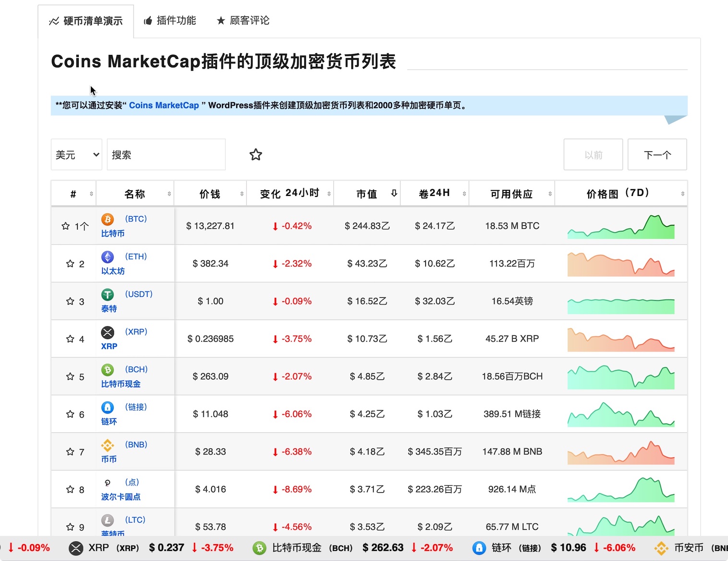This screenshot has height=561, width=728.
Task: Click the Binance Coin (BNB) table logo
Action: pyautogui.click(x=108, y=445)
